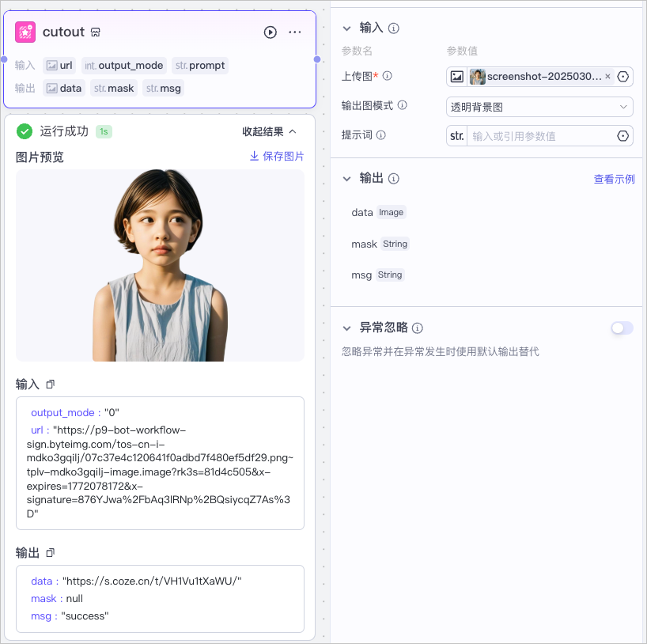This screenshot has width=647, height=644.
Task: Click 保存图片 to download the image
Action: click(277, 157)
